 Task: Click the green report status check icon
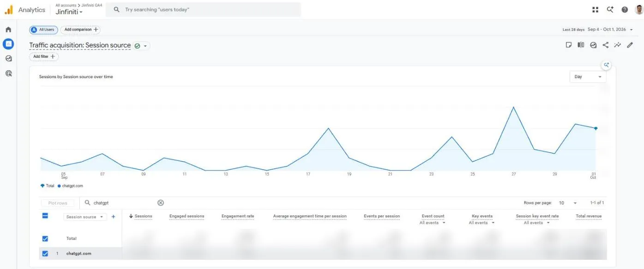tap(137, 46)
